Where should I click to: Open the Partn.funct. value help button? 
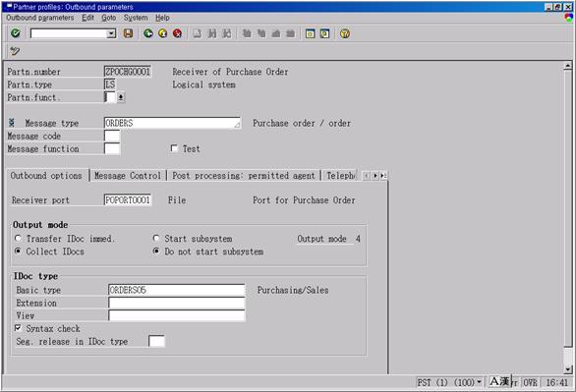point(121,97)
